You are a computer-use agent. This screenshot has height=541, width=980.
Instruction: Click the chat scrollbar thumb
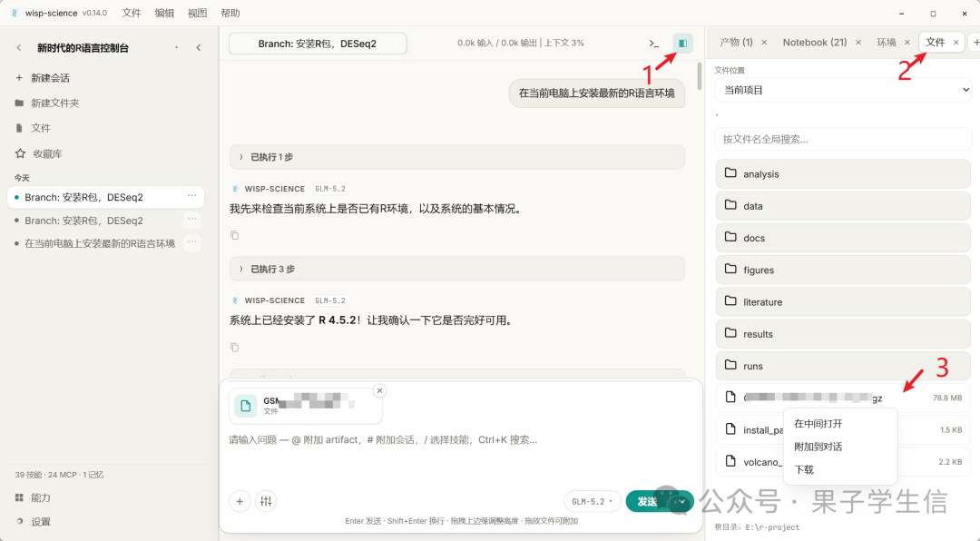pos(700,76)
